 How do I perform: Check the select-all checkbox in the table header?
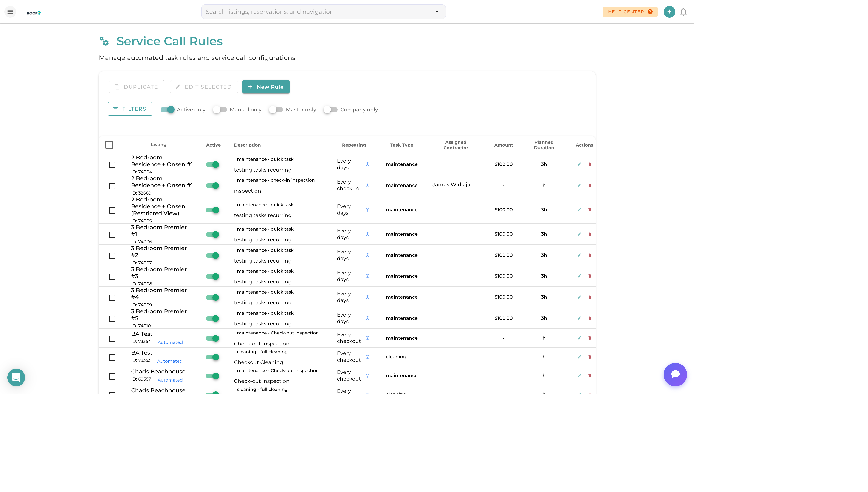point(109,145)
